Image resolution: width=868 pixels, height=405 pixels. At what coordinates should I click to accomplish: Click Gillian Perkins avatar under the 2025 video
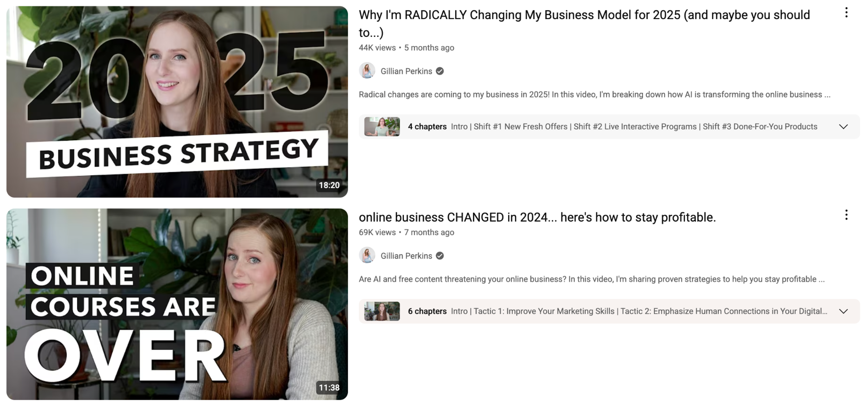pos(367,71)
